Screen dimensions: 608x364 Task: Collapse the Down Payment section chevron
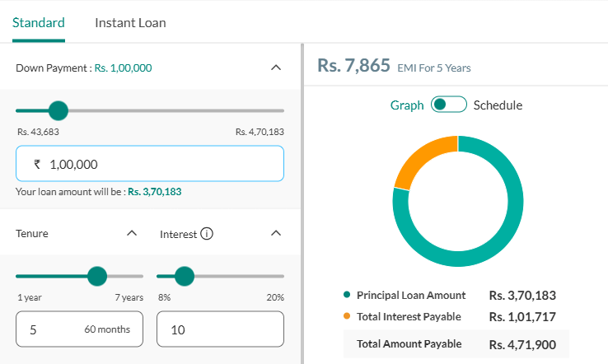point(276,68)
